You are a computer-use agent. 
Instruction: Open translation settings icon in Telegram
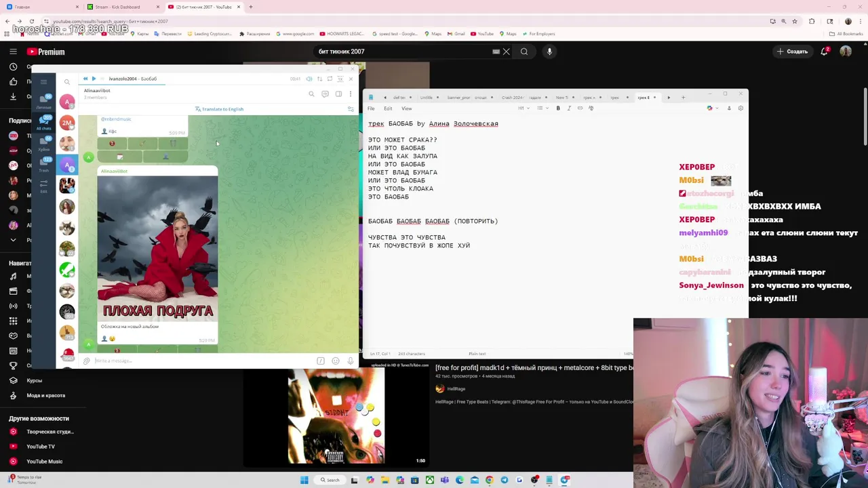(x=351, y=109)
